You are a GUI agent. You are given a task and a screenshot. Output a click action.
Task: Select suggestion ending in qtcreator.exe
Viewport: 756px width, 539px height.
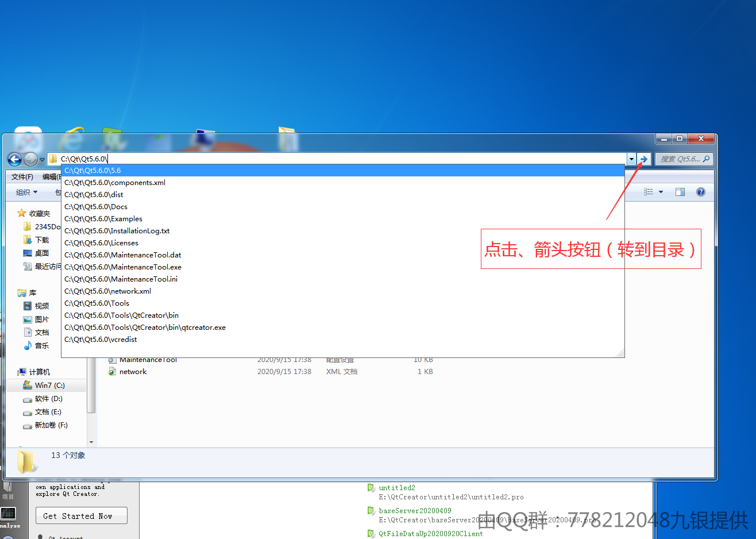click(x=343, y=328)
